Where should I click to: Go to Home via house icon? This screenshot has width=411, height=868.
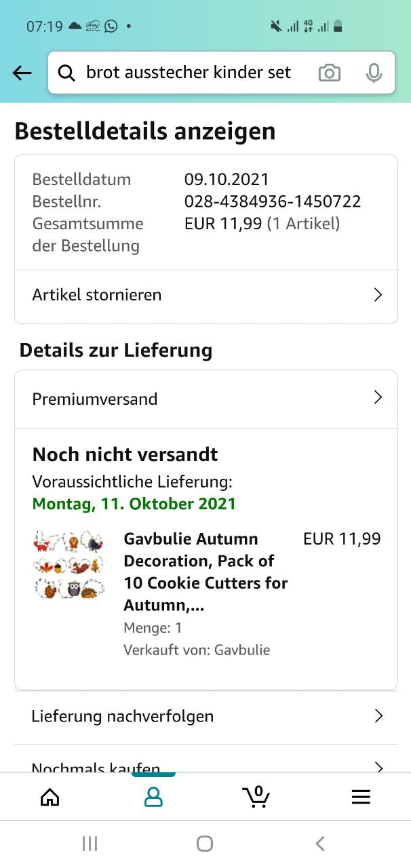[x=50, y=797]
